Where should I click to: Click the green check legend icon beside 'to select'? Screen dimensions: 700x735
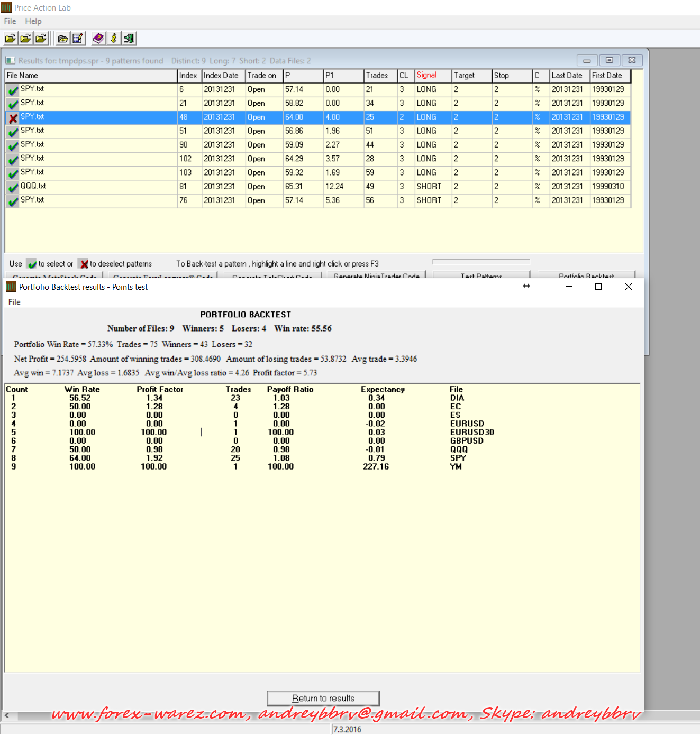pyautogui.click(x=32, y=264)
